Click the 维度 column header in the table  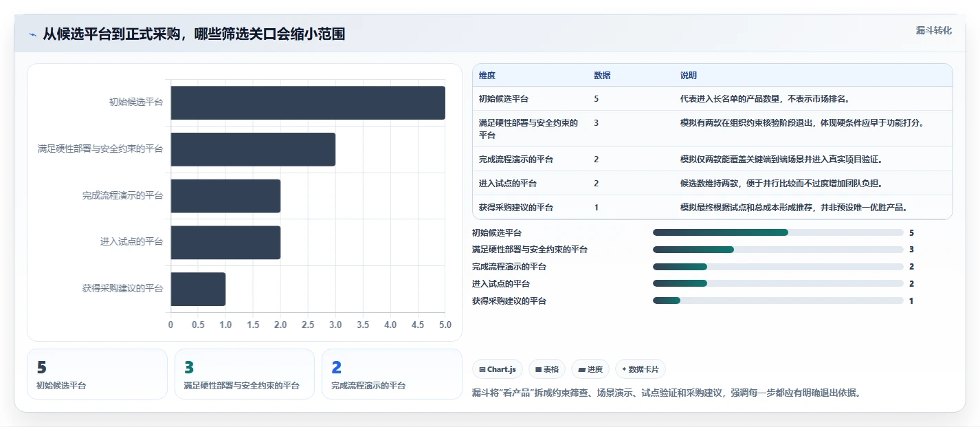pyautogui.click(x=487, y=75)
